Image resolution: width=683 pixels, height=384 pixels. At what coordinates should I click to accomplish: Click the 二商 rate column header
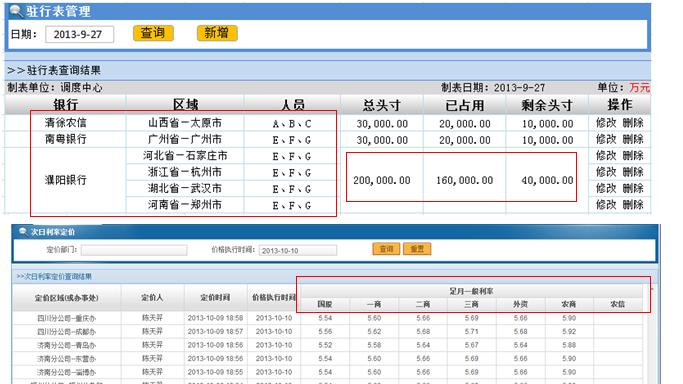[423, 304]
